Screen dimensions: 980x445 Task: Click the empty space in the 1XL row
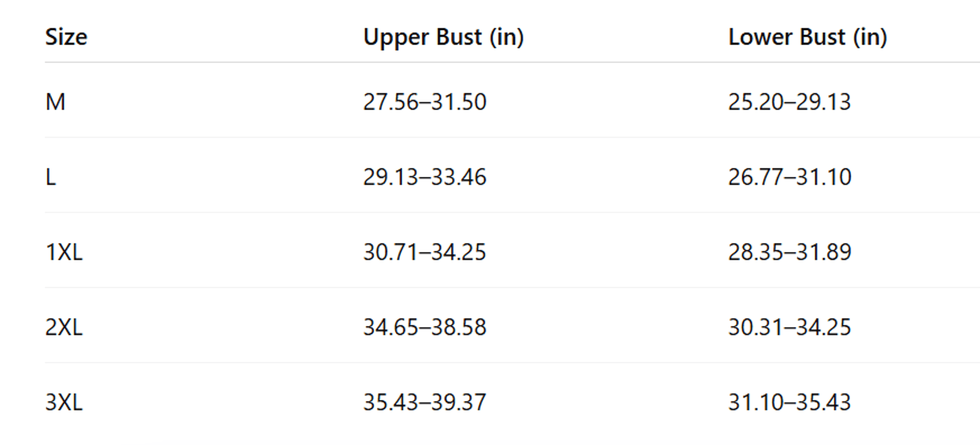point(223,252)
